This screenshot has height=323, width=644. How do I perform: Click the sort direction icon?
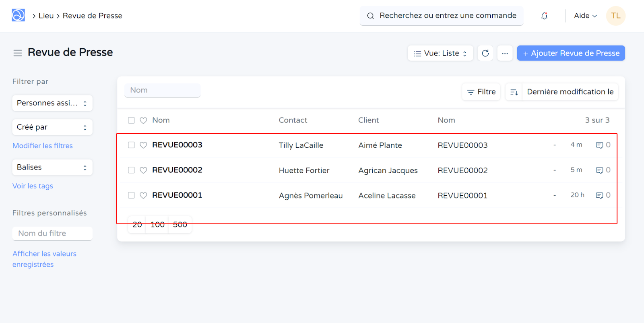[514, 92]
